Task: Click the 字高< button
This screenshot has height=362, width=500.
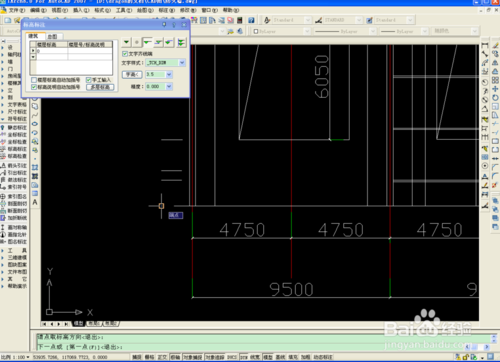Action: point(132,74)
